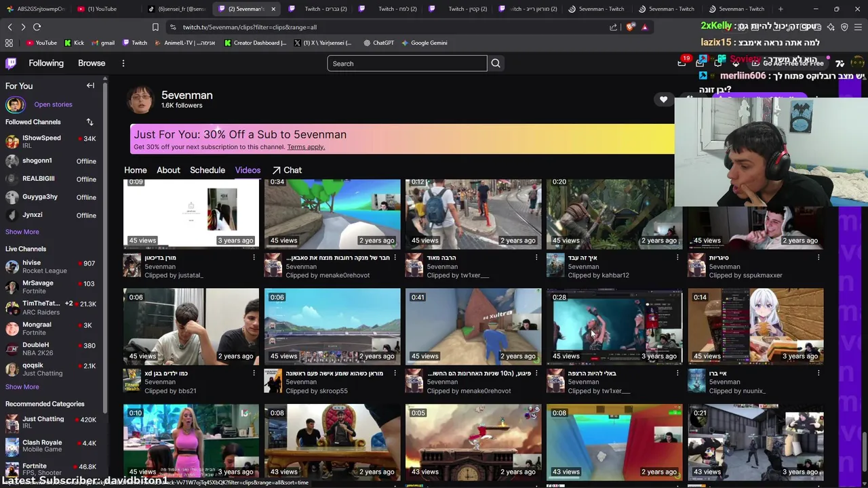Open options menu for the skroop55 clip
Viewport: 868px width, 488px height.
(x=395, y=373)
